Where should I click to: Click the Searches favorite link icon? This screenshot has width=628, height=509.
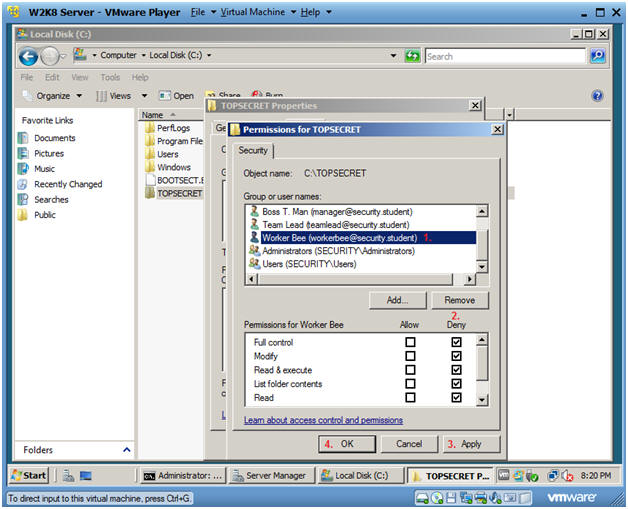click(x=23, y=199)
